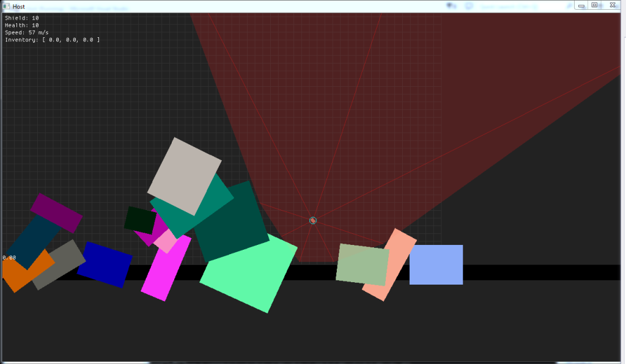Click the Shield: 10 status text

22,18
